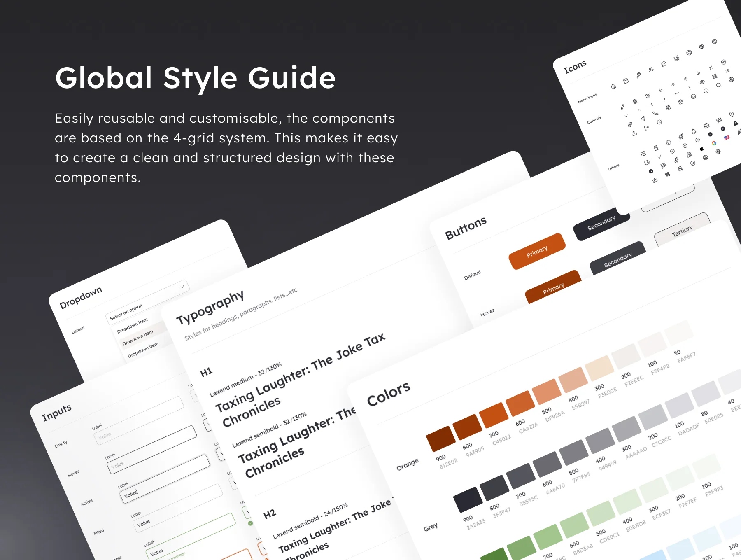
Task: Click the eye view icon
Action: click(x=702, y=82)
